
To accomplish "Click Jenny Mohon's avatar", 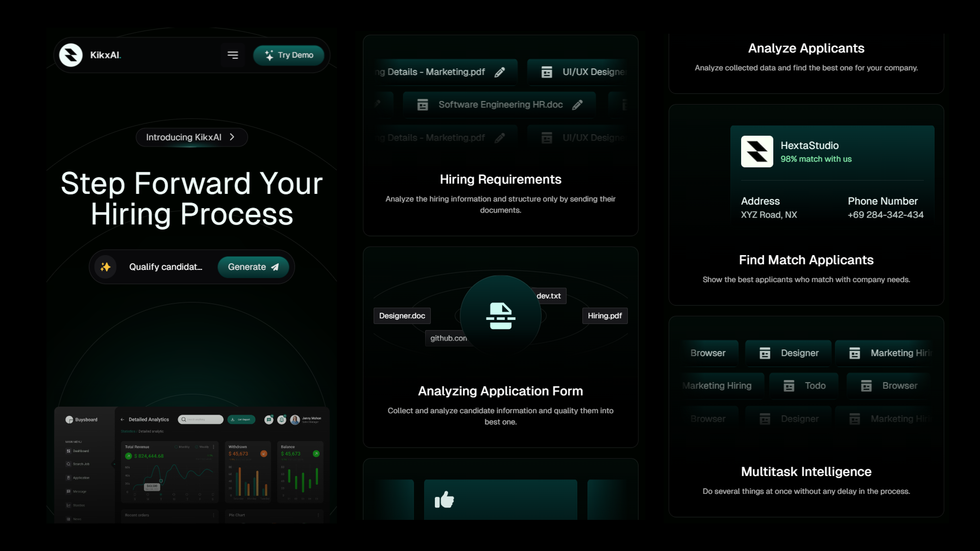I will (295, 420).
